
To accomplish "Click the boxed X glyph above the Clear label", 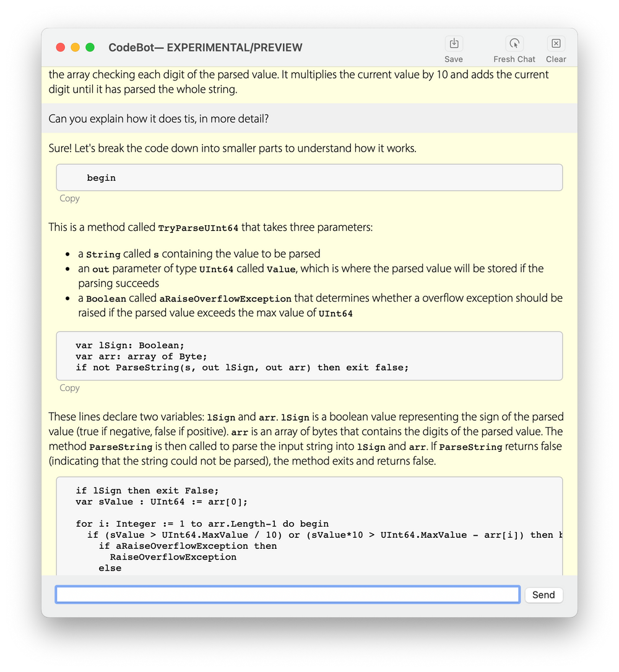I will [x=555, y=43].
